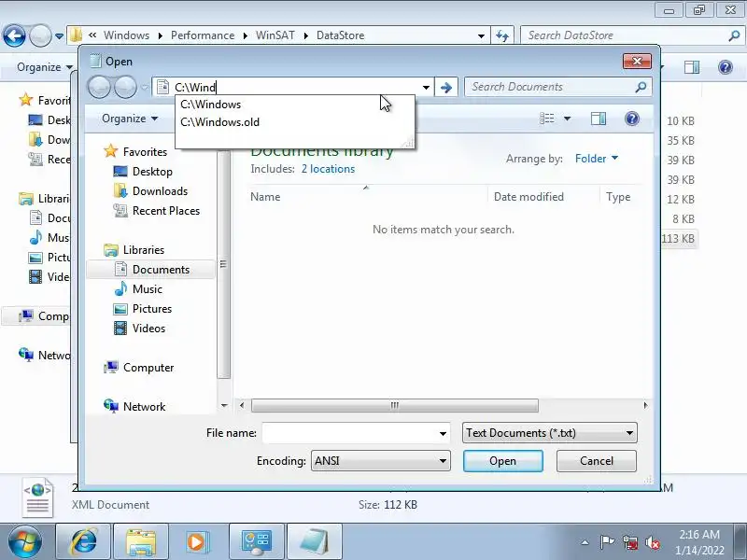Viewport: 747px width, 560px height.
Task: Click the Help icon in Explorer window
Action: 726,67
